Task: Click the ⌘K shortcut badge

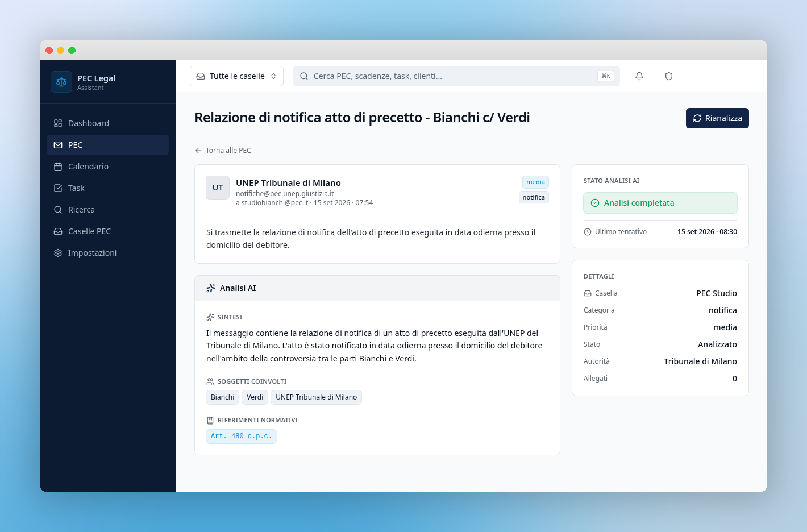Action: 606,76
